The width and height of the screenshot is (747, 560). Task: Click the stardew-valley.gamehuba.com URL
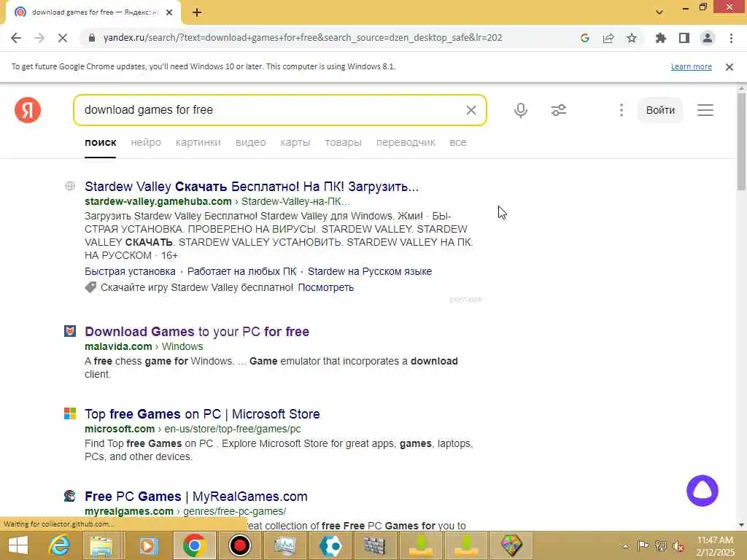(158, 201)
